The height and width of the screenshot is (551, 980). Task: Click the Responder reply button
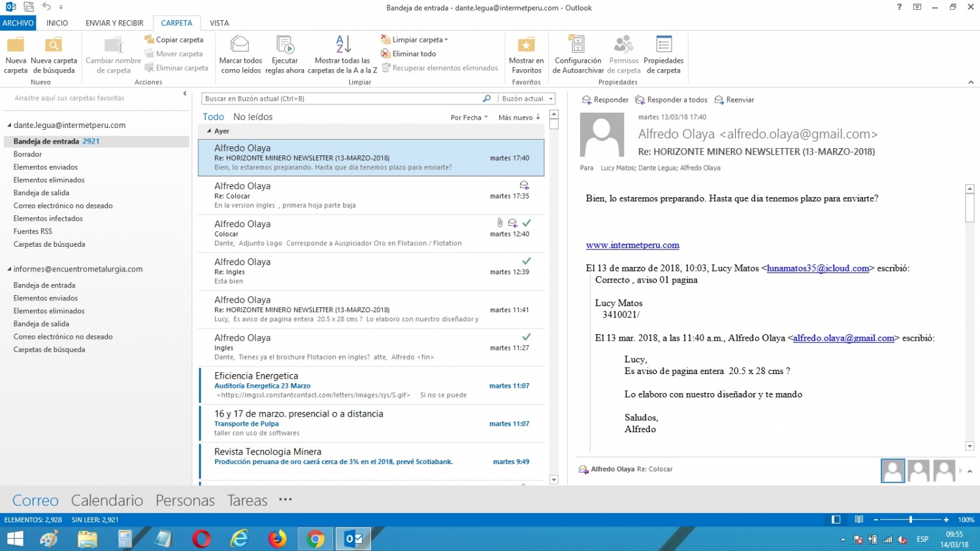[605, 100]
